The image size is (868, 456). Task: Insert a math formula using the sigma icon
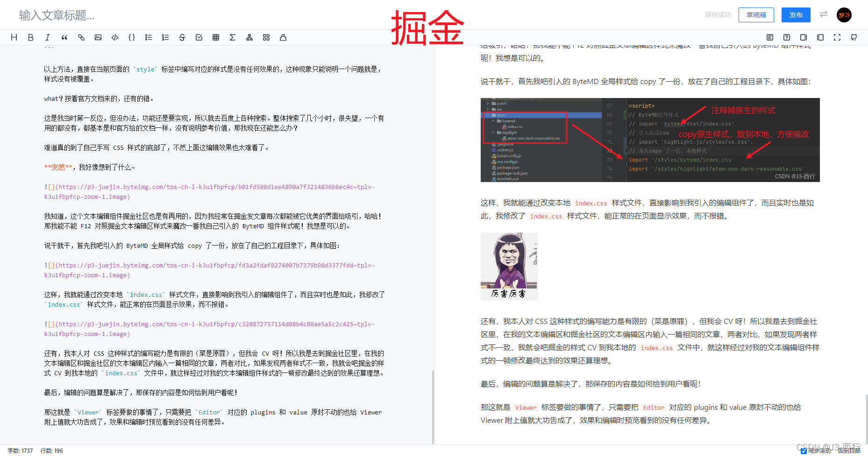[233, 37]
